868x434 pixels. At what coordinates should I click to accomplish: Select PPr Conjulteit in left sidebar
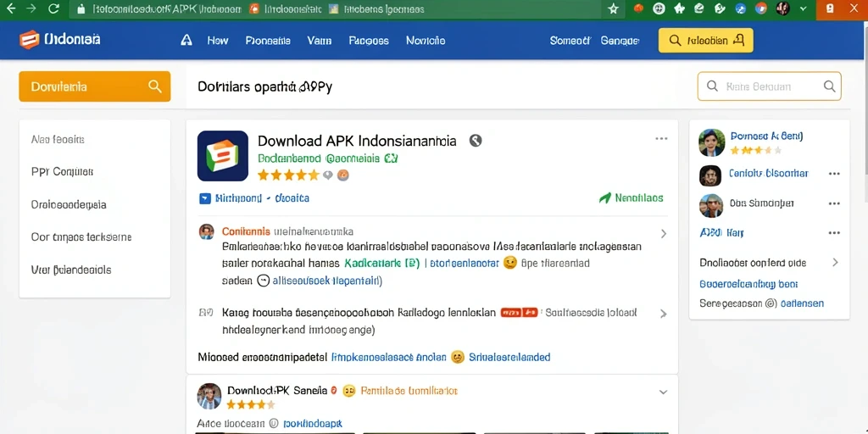(62, 171)
